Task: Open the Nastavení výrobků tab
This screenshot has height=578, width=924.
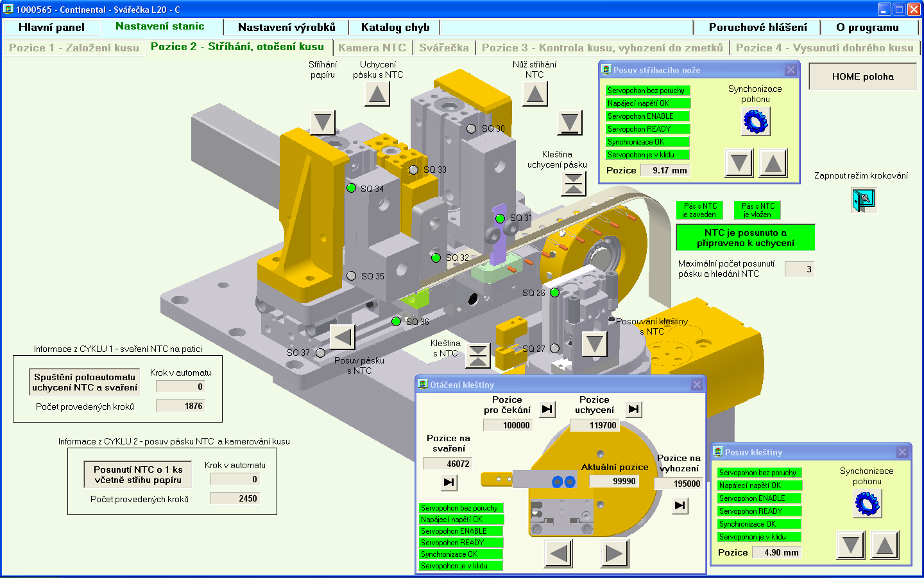Action: click(286, 27)
